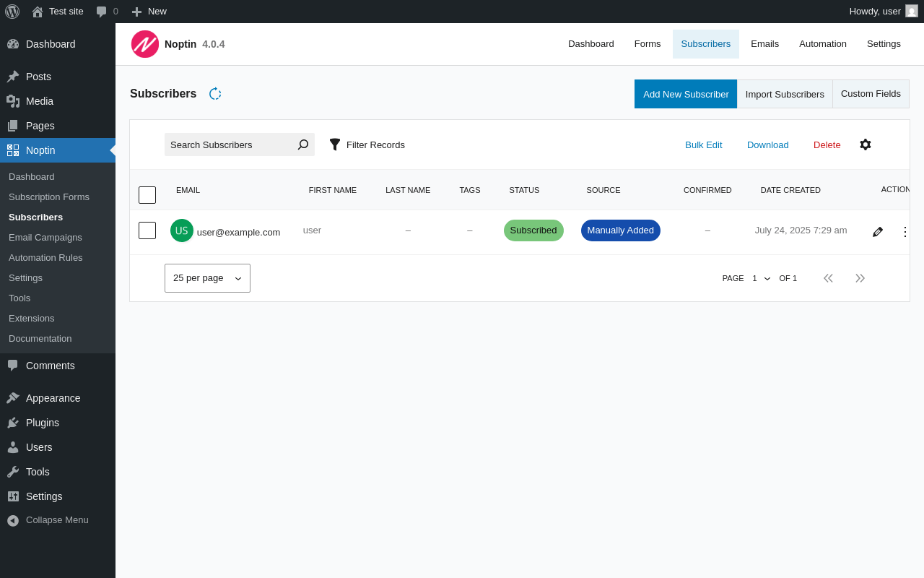Expand the page number selector
The image size is (924, 578).
tap(762, 278)
